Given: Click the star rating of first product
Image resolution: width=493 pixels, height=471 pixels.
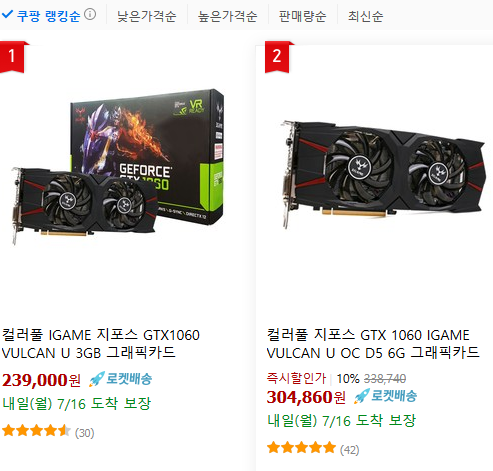Looking at the screenshot, I should 36,431.
